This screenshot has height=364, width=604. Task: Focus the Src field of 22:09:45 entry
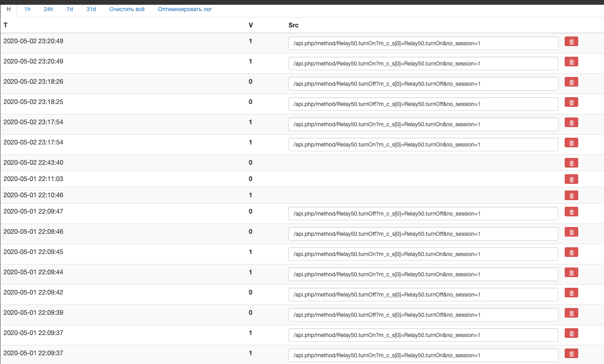pyautogui.click(x=423, y=254)
